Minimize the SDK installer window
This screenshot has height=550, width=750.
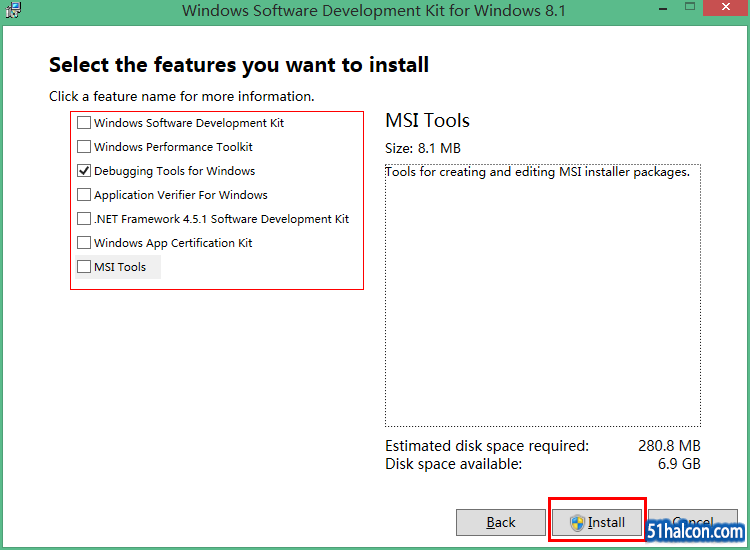click(x=663, y=9)
